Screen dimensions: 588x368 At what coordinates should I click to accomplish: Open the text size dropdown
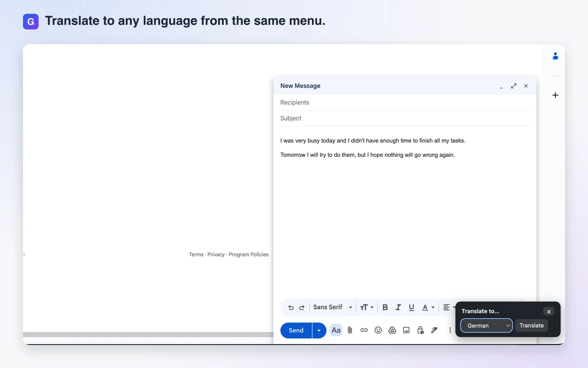pos(367,307)
